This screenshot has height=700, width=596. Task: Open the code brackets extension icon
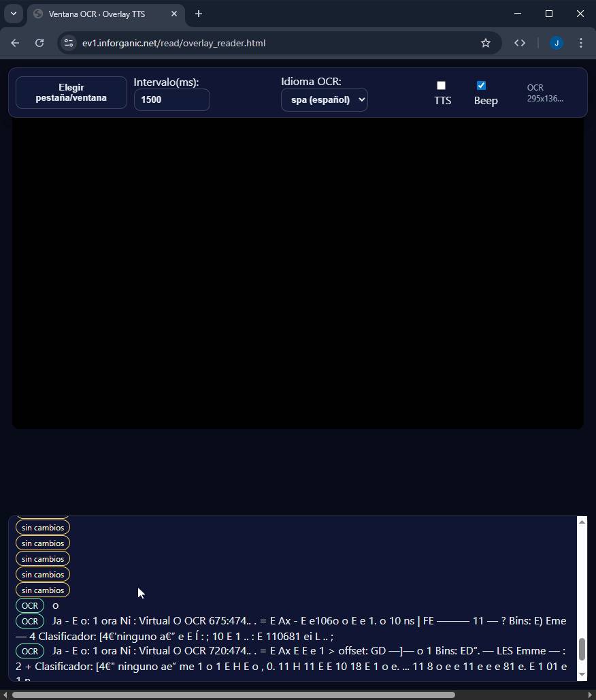click(520, 43)
